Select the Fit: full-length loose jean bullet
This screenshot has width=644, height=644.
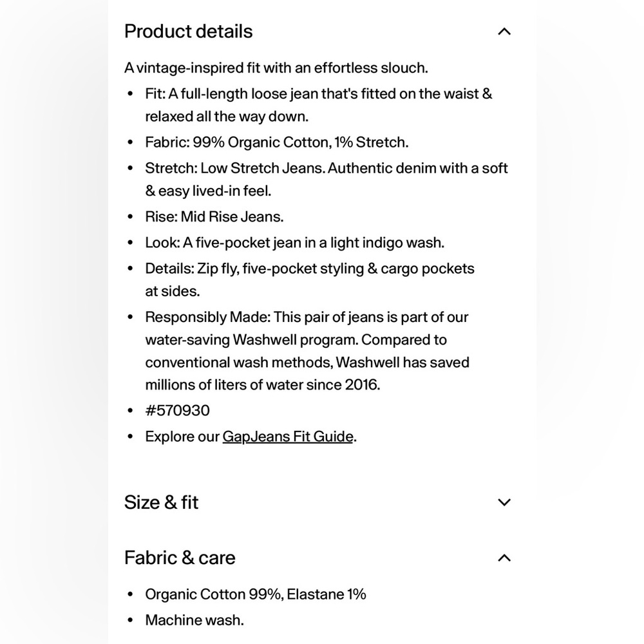[x=318, y=105]
